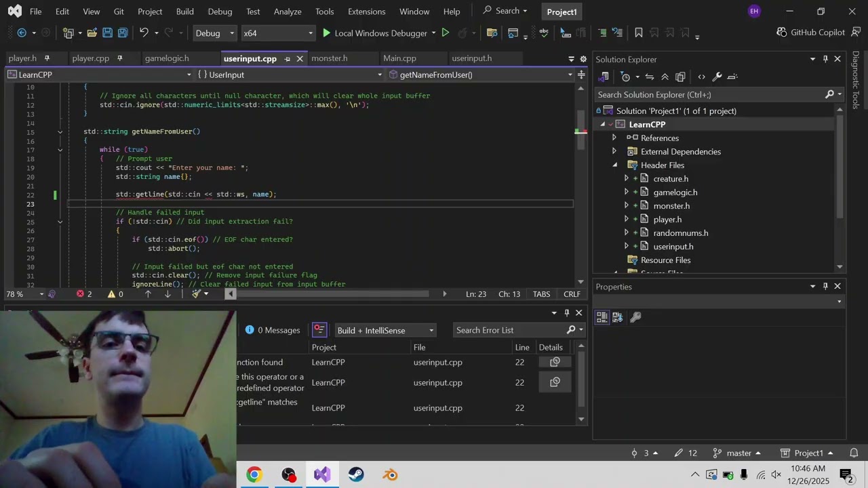This screenshot has height=488, width=868.
Task: Switch to monster.h tab
Action: coord(329,58)
